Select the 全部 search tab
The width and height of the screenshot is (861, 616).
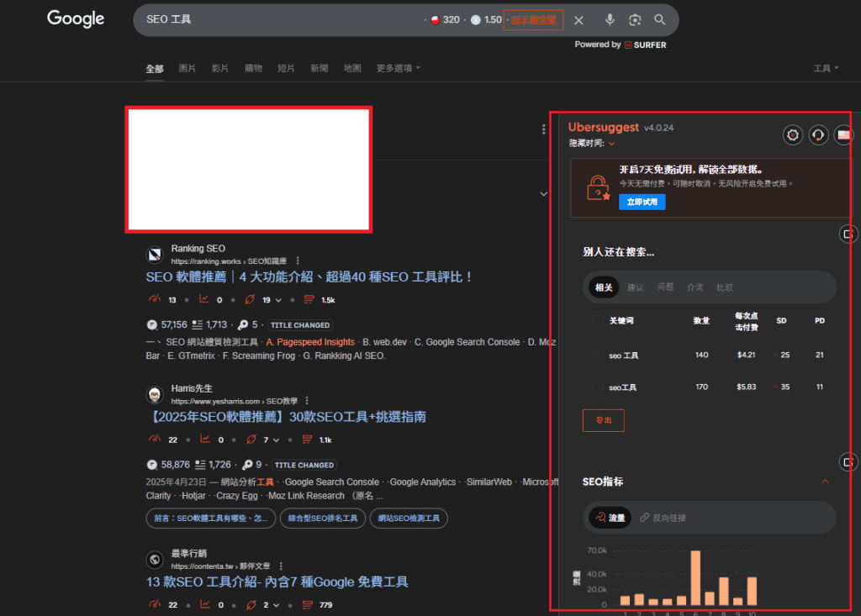(x=155, y=69)
